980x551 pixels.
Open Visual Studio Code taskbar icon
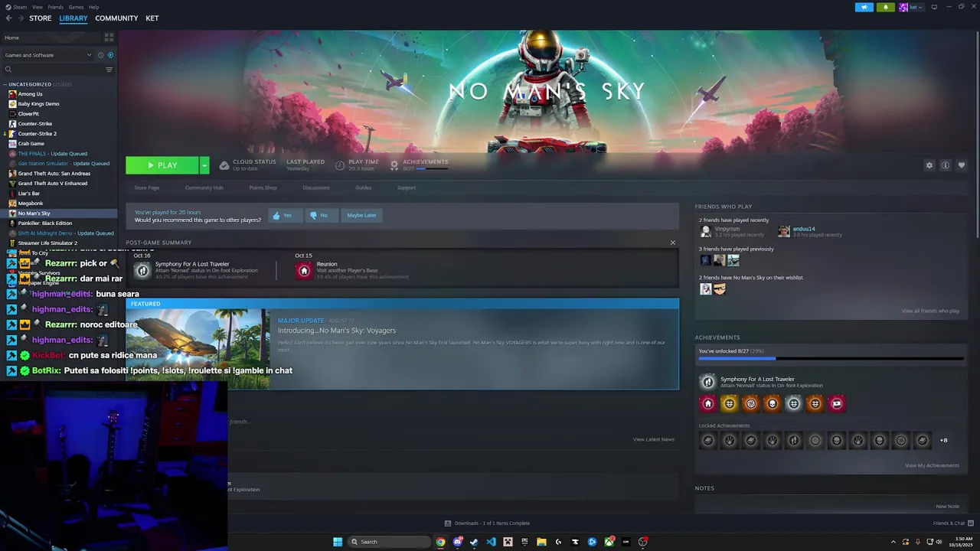pyautogui.click(x=491, y=542)
